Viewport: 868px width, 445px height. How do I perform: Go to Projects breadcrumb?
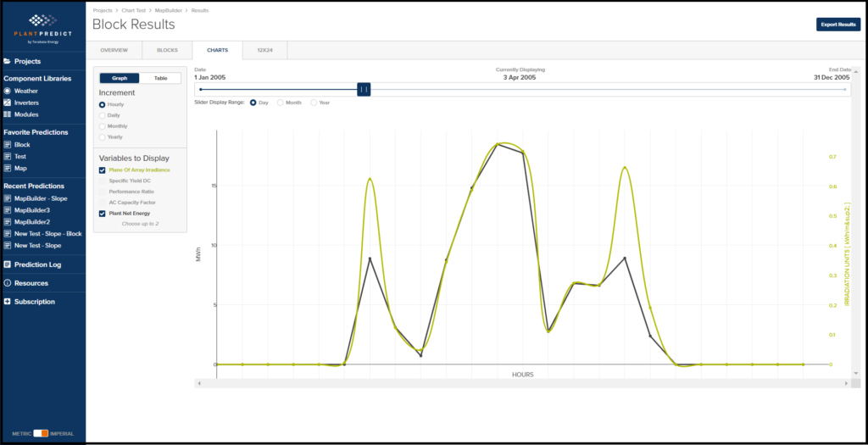click(103, 10)
